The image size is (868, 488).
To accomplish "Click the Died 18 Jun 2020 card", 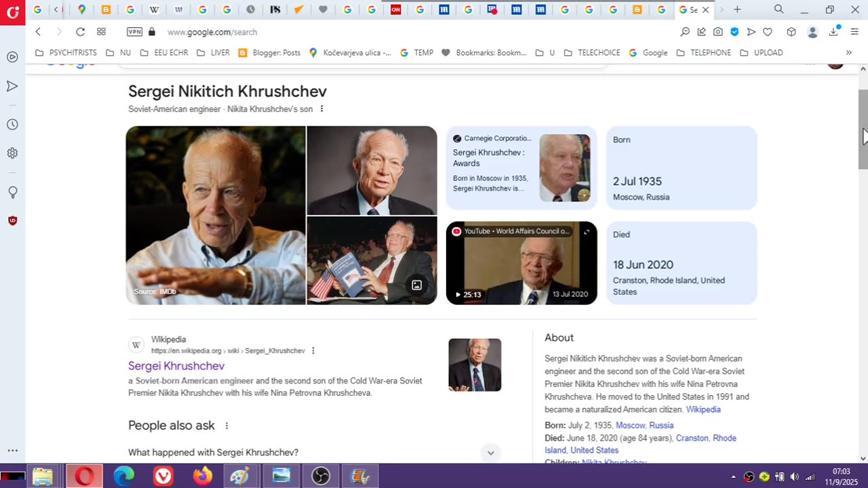I will coord(682,263).
